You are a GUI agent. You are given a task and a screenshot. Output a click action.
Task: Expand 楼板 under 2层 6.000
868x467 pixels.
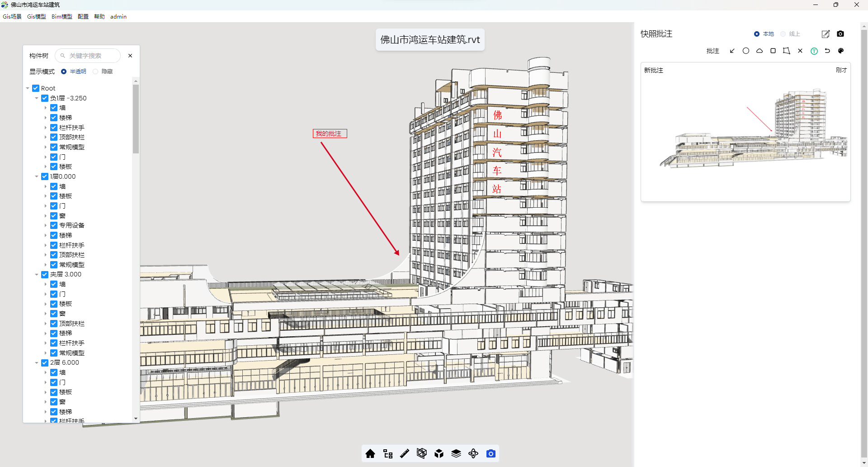pyautogui.click(x=46, y=392)
